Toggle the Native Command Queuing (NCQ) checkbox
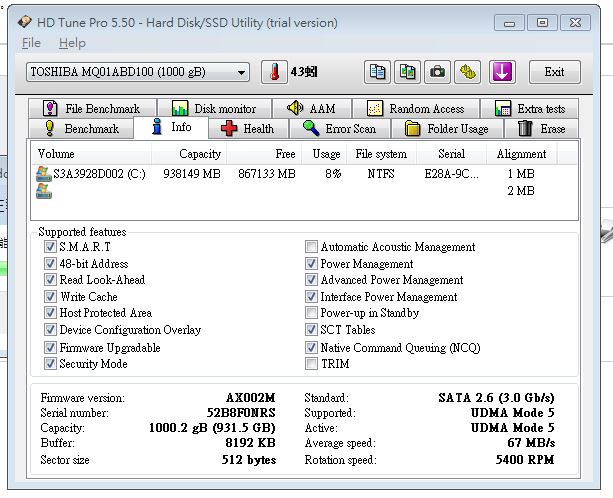This screenshot has width=613, height=498. click(x=311, y=348)
